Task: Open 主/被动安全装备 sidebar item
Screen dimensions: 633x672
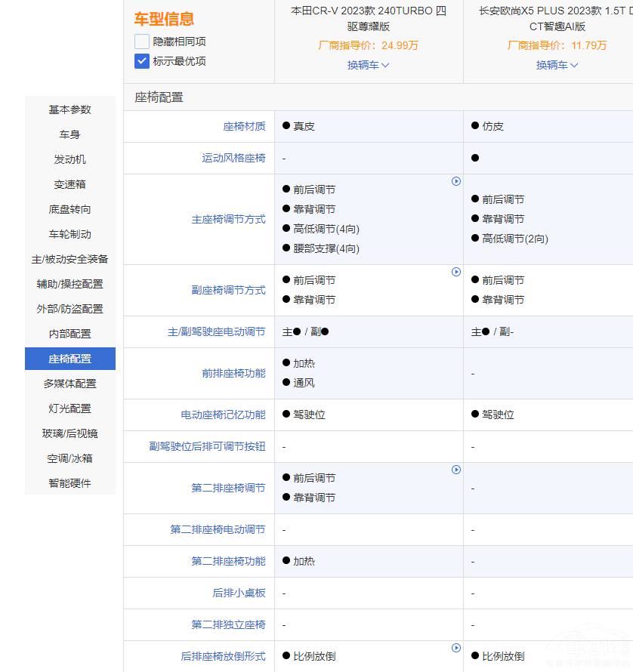Action: [70, 259]
